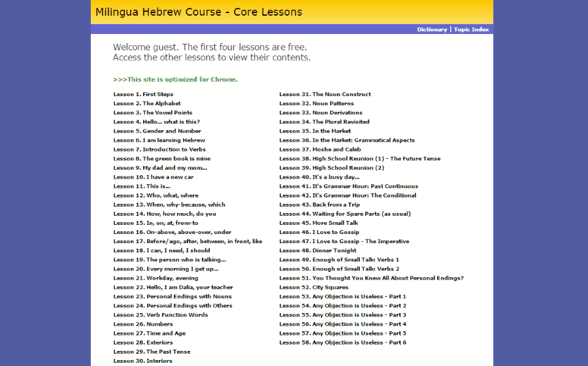Open Lesson 44. Waiting for Spare Parts
Viewport: 588px width, 366px height.
coord(345,214)
